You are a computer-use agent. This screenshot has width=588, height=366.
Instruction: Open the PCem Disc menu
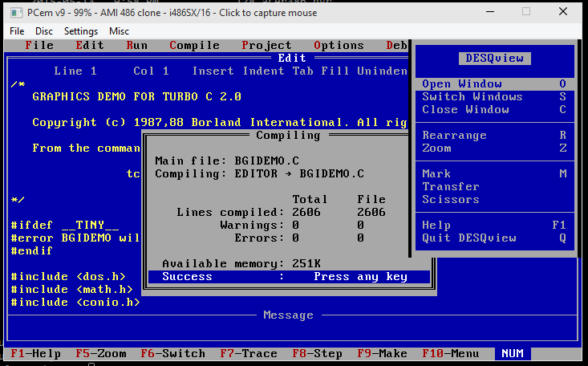tap(44, 31)
